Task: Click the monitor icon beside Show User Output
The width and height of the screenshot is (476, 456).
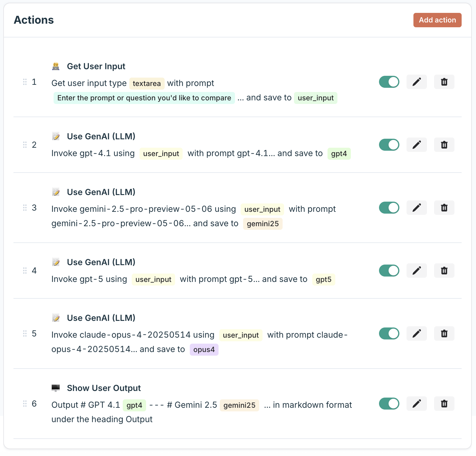Action: tap(56, 388)
